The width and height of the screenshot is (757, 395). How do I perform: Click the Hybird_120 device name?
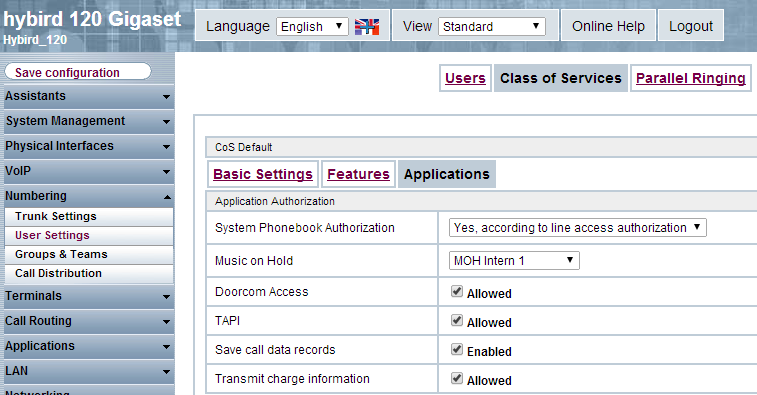pyautogui.click(x=35, y=40)
